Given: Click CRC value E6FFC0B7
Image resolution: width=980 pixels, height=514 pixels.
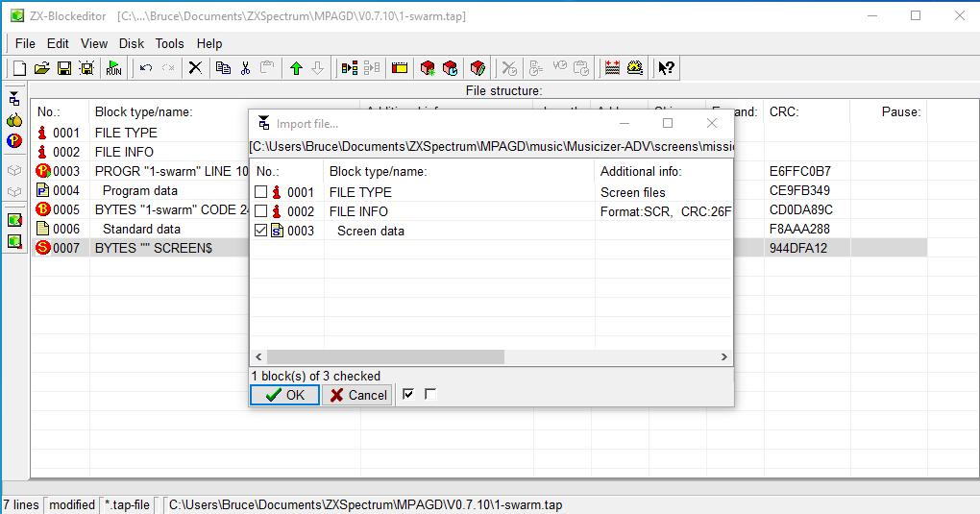Looking at the screenshot, I should tap(800, 171).
